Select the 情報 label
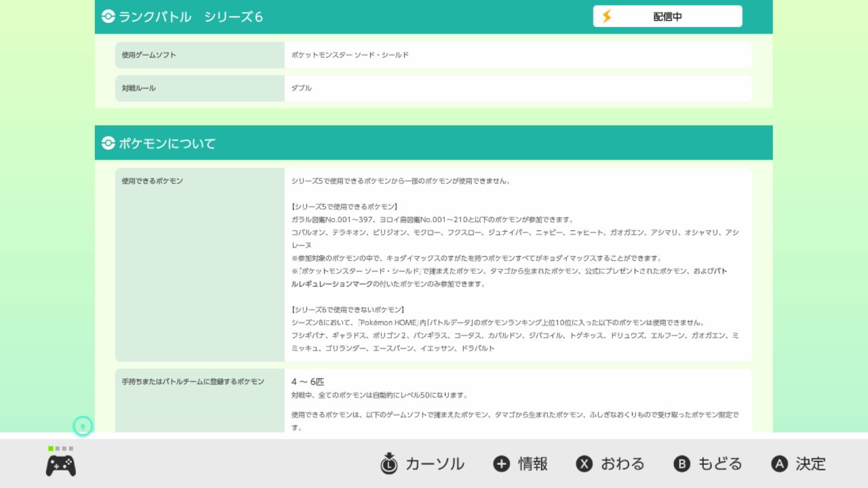The height and width of the screenshot is (488, 868). click(533, 464)
